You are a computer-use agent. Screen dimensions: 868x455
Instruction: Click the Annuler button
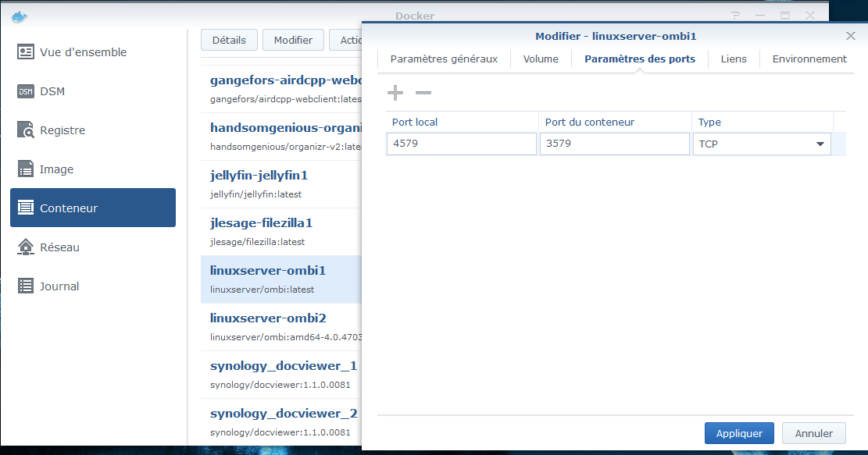pos(814,433)
